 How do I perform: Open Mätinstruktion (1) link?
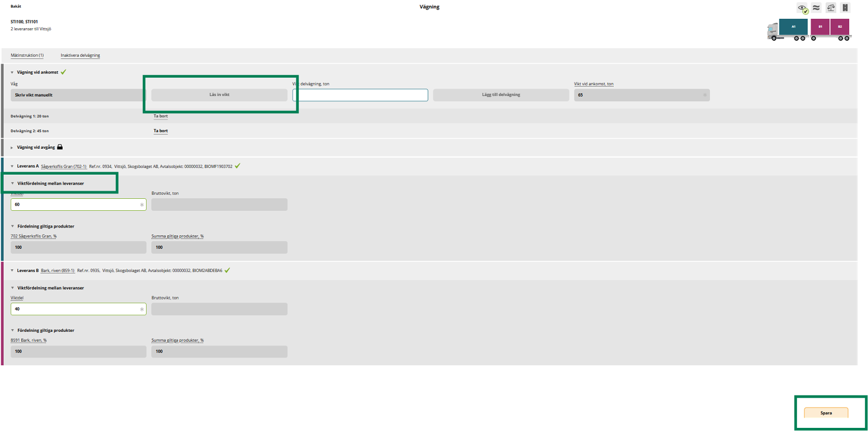tap(27, 55)
